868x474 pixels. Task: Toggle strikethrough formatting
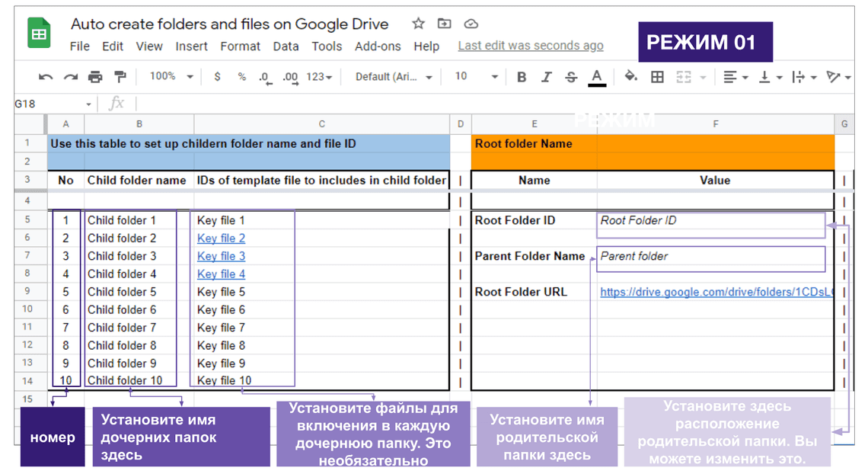click(571, 77)
